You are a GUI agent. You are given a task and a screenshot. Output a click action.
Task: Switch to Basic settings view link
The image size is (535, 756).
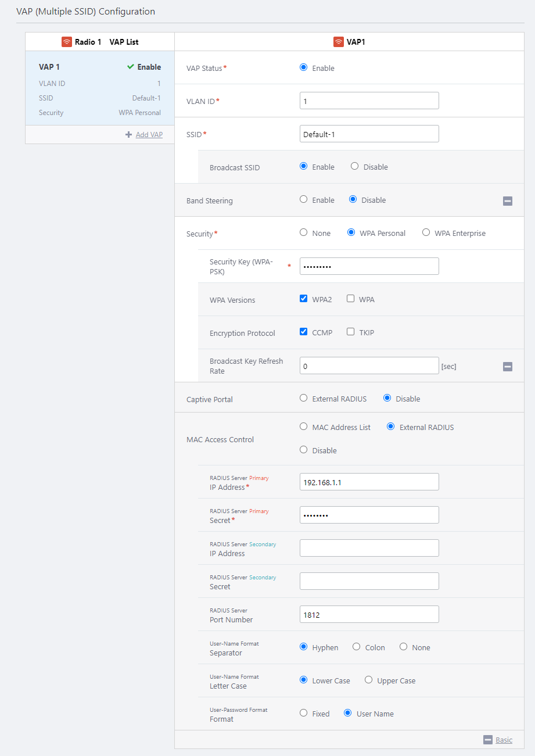coord(504,740)
